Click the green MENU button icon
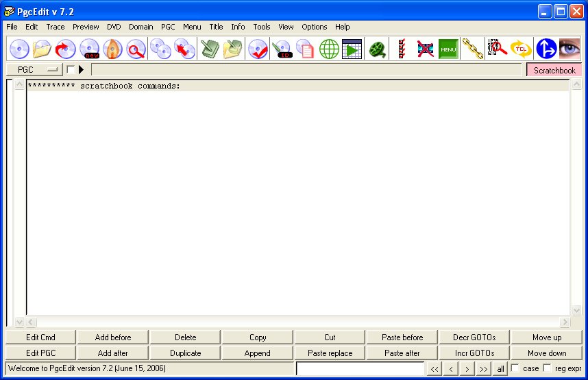The height and width of the screenshot is (380, 588). click(x=448, y=49)
